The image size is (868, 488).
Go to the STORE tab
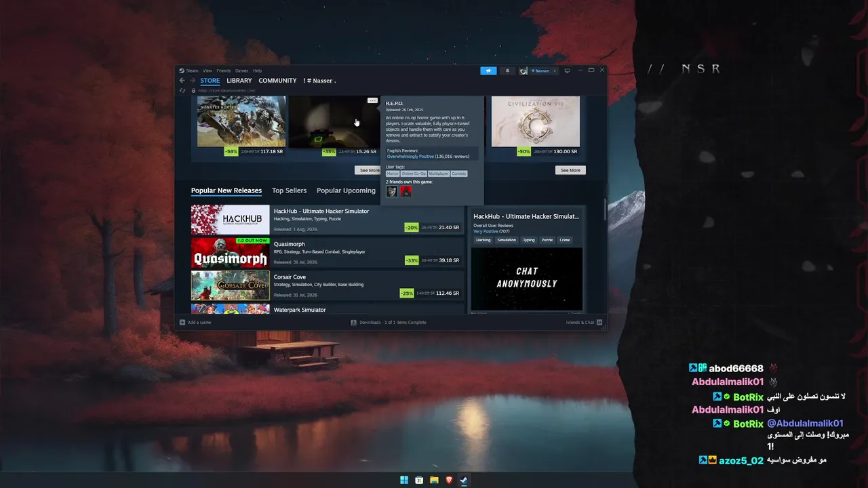pyautogui.click(x=210, y=81)
